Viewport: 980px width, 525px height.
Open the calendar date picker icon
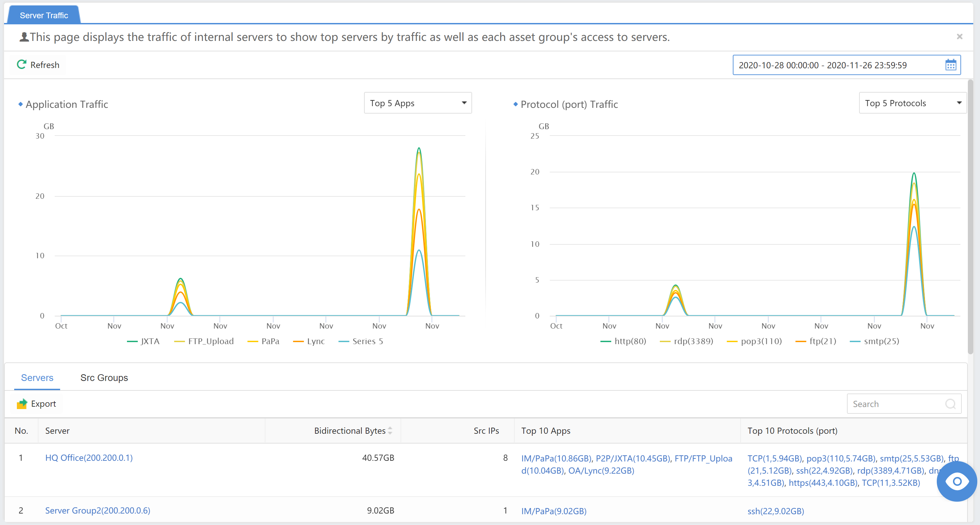click(x=950, y=65)
